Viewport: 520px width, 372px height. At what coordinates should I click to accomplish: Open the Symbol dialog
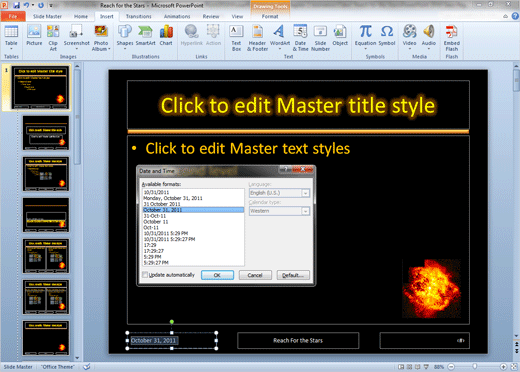point(387,35)
